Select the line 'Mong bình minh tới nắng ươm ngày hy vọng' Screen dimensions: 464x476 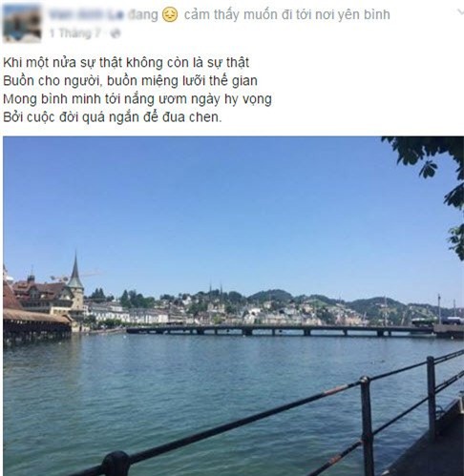coord(137,99)
